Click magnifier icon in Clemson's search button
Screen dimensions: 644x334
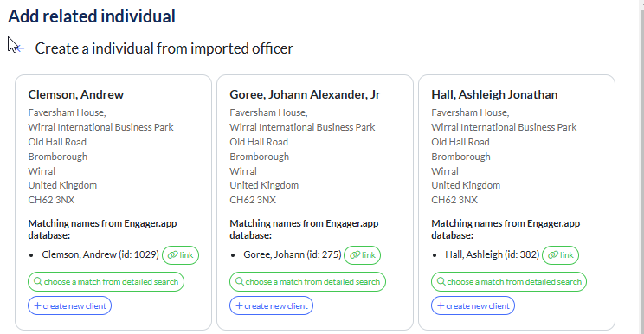click(x=38, y=281)
